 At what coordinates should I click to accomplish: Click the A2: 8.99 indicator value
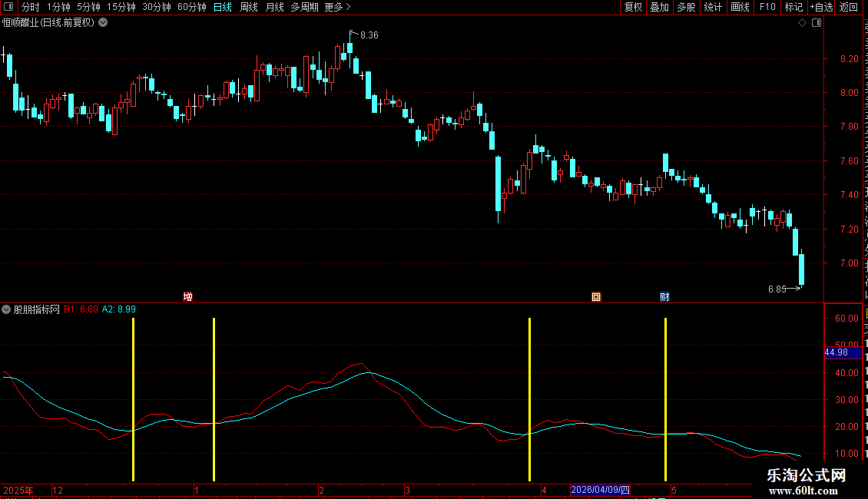point(118,309)
